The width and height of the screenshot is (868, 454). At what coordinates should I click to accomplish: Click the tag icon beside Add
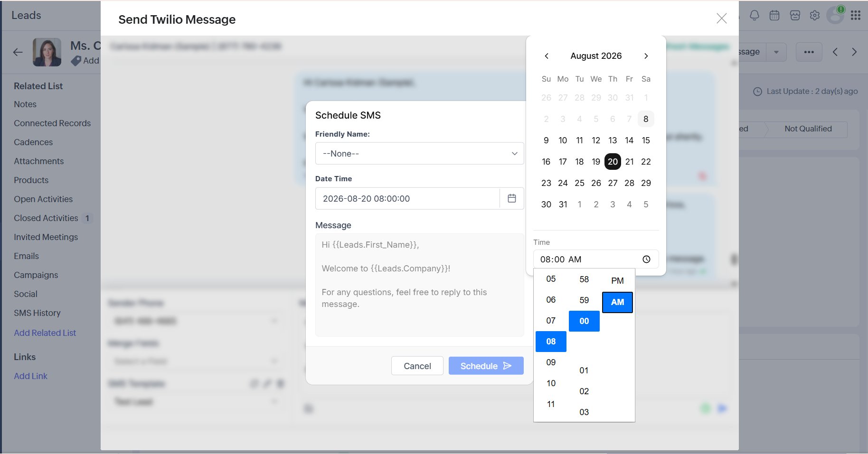[x=75, y=61]
